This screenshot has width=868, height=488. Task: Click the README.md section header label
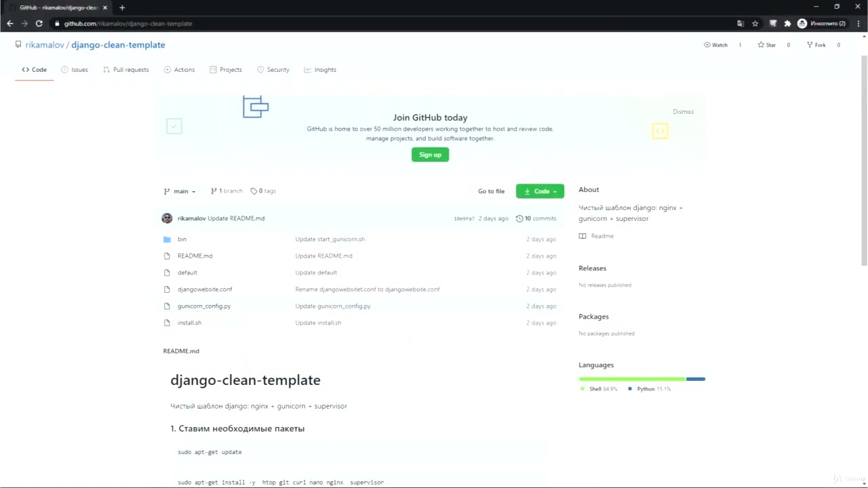(181, 351)
